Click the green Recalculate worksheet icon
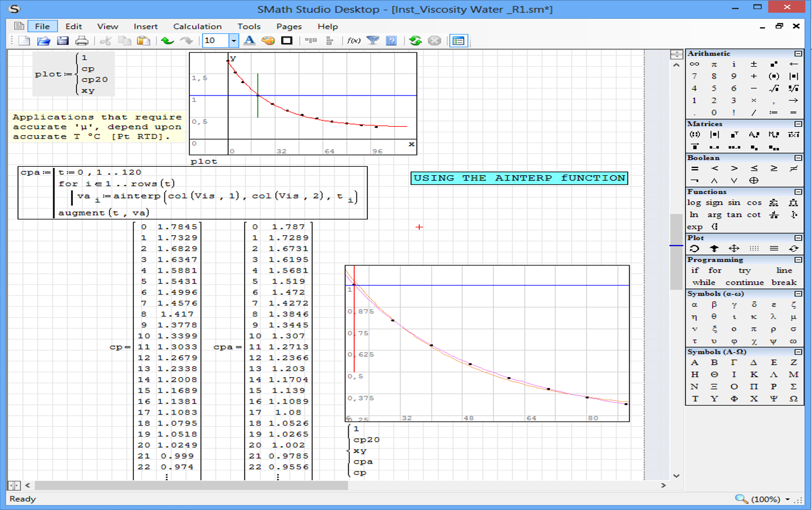The height and width of the screenshot is (510, 812). [x=415, y=41]
